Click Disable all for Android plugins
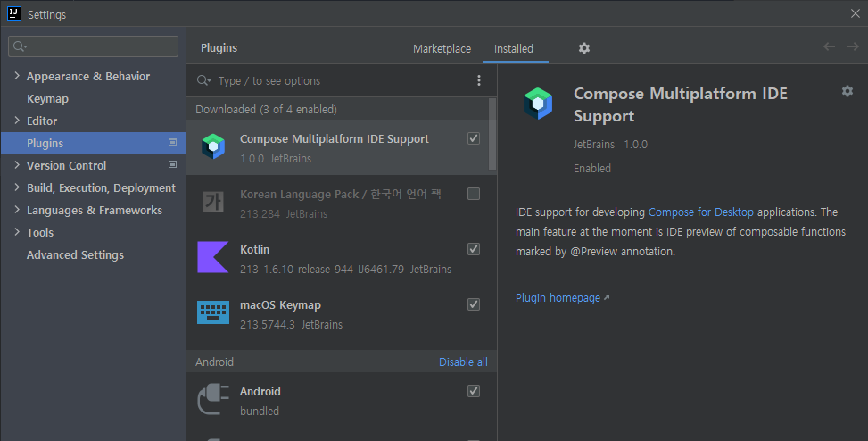Screen dimensions: 868x441 tap(463, 362)
